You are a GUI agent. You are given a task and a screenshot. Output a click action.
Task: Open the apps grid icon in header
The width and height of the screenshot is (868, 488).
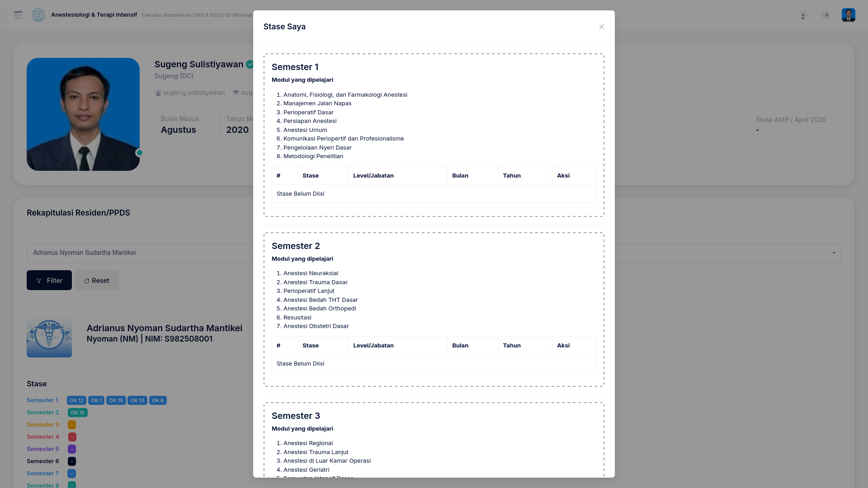[x=803, y=15]
